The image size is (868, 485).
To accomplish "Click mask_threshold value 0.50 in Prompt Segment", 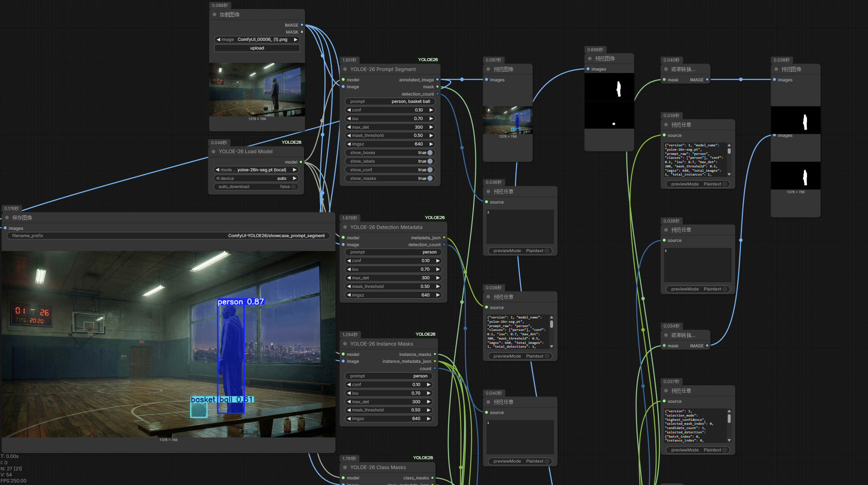I will pos(418,136).
